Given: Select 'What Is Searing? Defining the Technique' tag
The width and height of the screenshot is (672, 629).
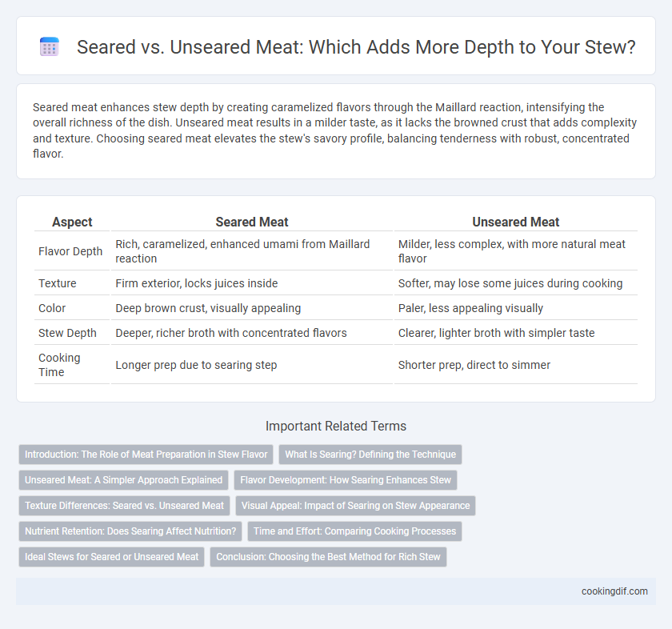Looking at the screenshot, I should point(370,455).
